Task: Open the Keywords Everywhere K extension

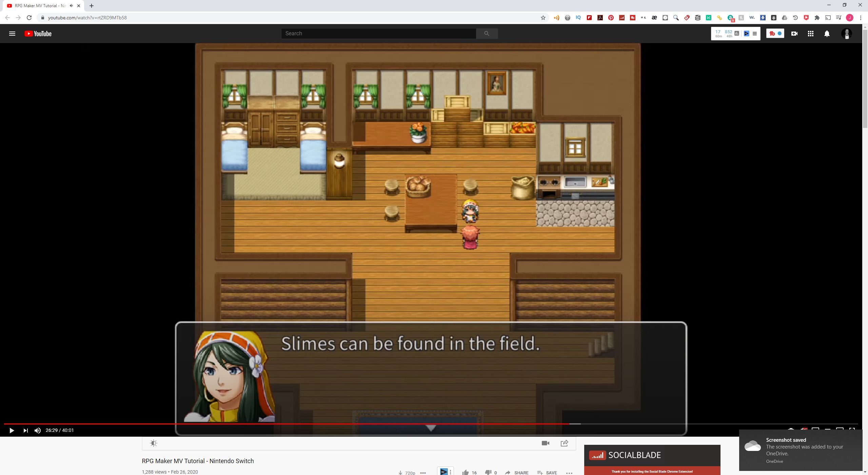Action: tap(709, 18)
